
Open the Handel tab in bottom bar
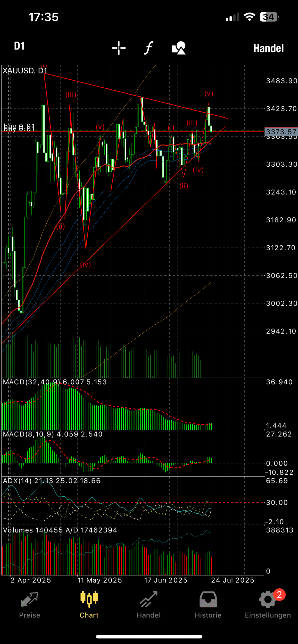(x=149, y=605)
